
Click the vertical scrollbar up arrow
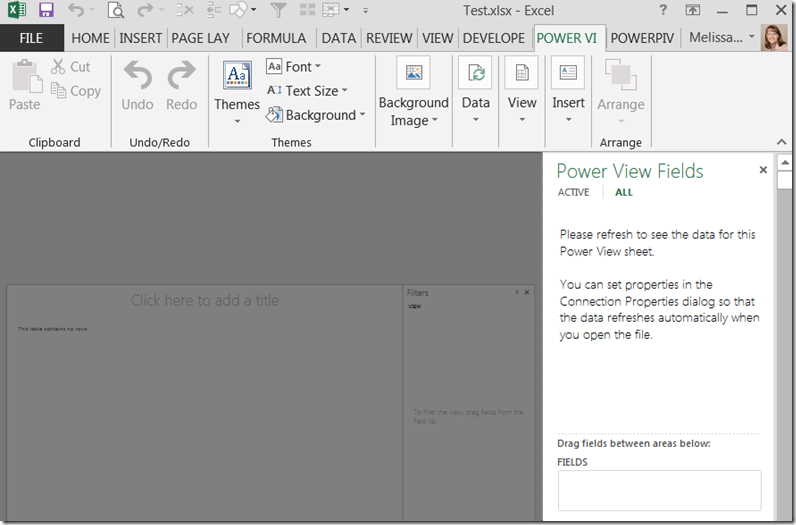tap(785, 162)
